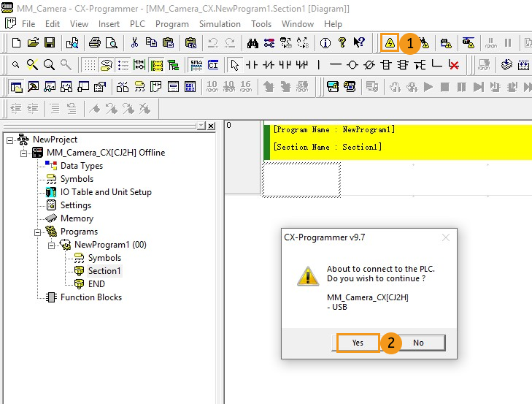The image size is (532, 404).
Task: Select Function Blocks in project tree
Action: [x=91, y=297]
